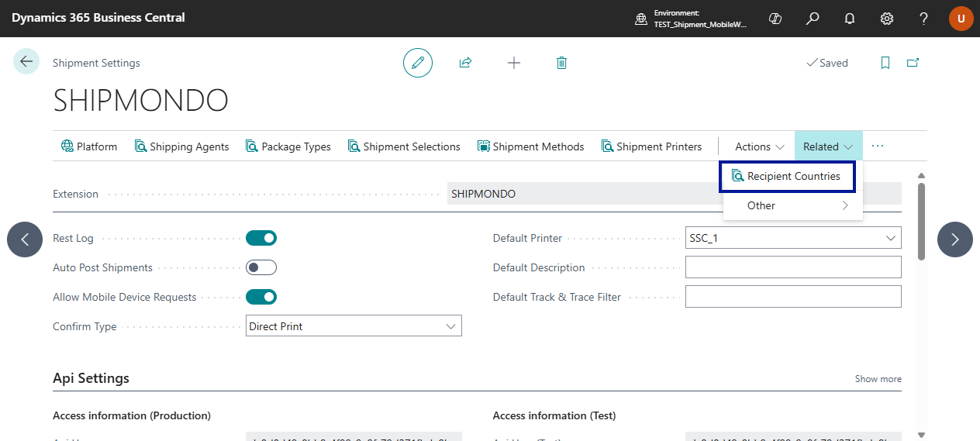Open Package Types action
The height and width of the screenshot is (441, 980).
[x=288, y=146]
